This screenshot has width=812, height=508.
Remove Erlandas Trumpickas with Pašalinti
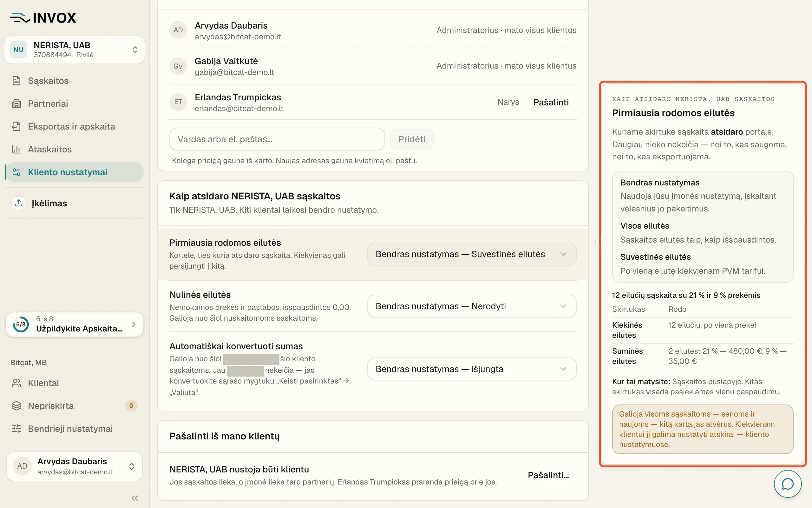pyautogui.click(x=551, y=102)
